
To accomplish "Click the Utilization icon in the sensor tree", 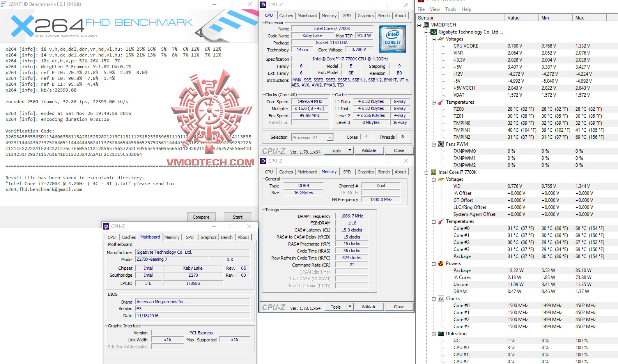I will click(x=441, y=334).
